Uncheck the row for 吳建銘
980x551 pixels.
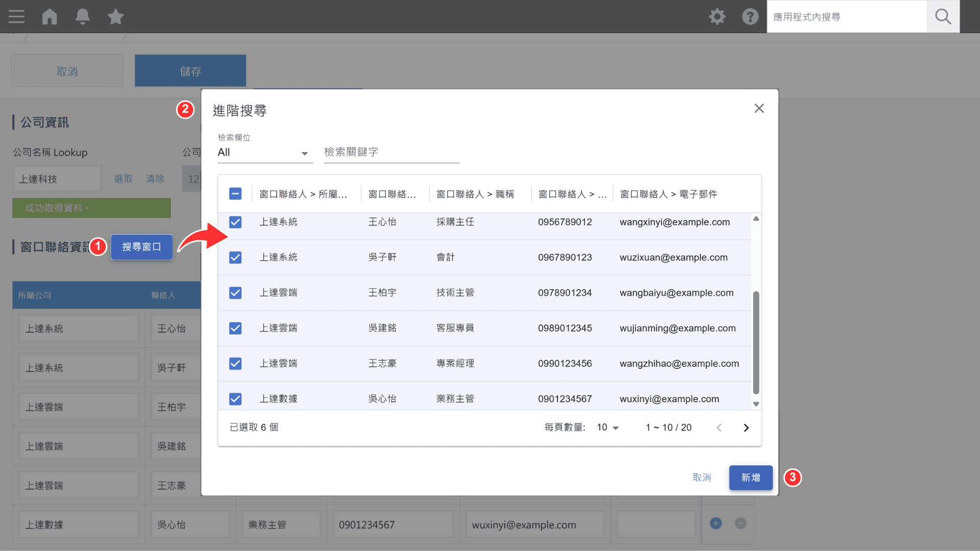(235, 328)
